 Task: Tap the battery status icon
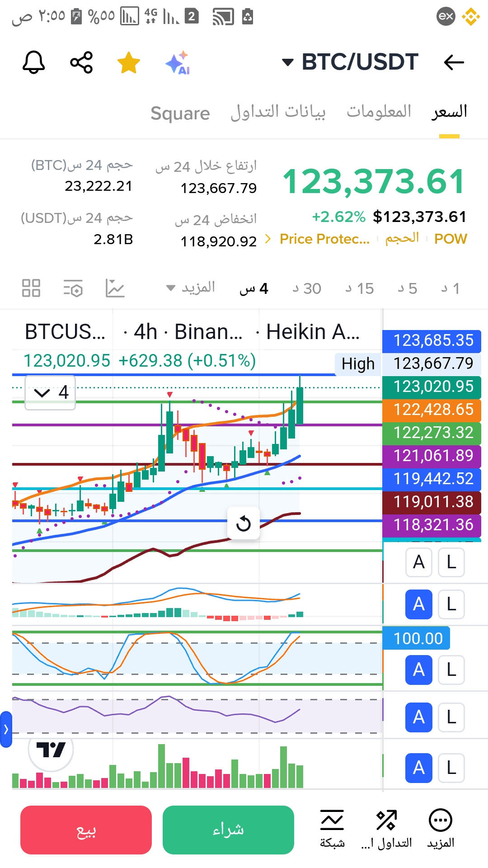click(x=77, y=16)
